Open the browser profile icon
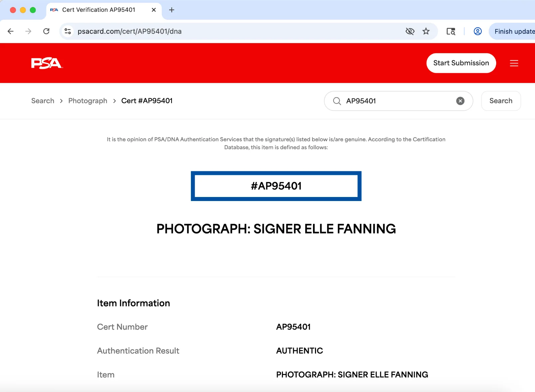The height and width of the screenshot is (392, 535). (478, 31)
